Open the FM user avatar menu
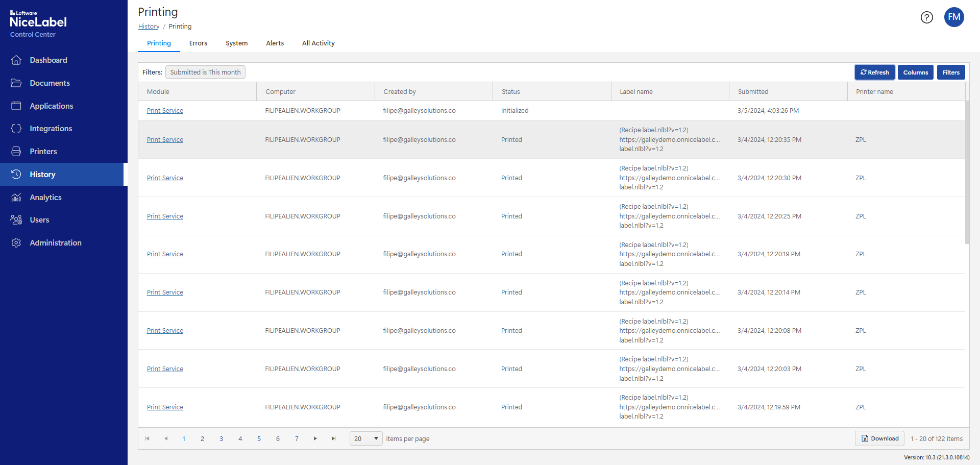The width and height of the screenshot is (980, 465). pos(954,17)
